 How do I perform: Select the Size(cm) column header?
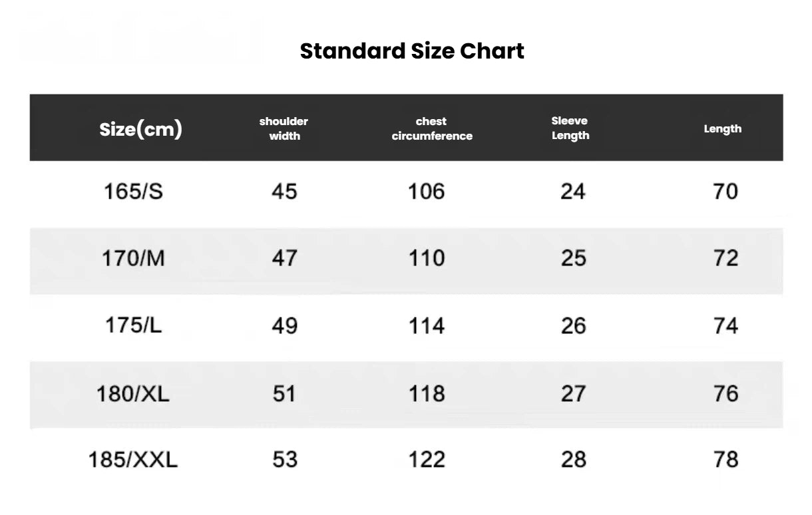click(140, 129)
